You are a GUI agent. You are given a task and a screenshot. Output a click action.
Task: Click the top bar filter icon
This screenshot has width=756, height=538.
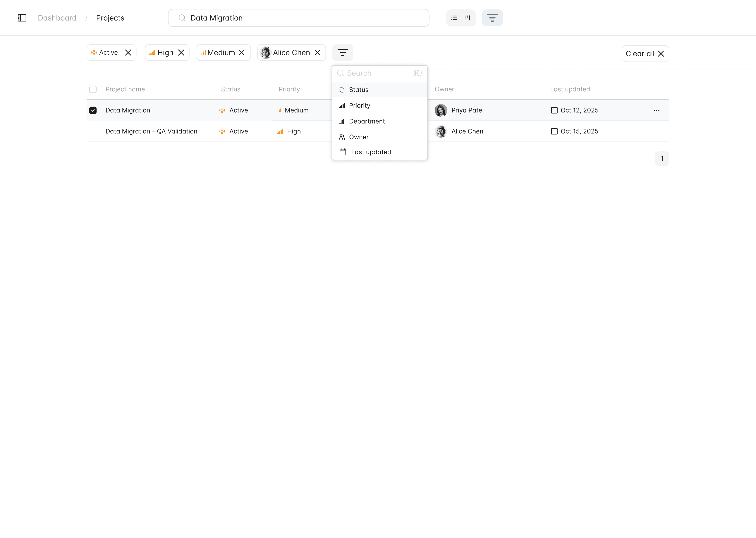[492, 18]
